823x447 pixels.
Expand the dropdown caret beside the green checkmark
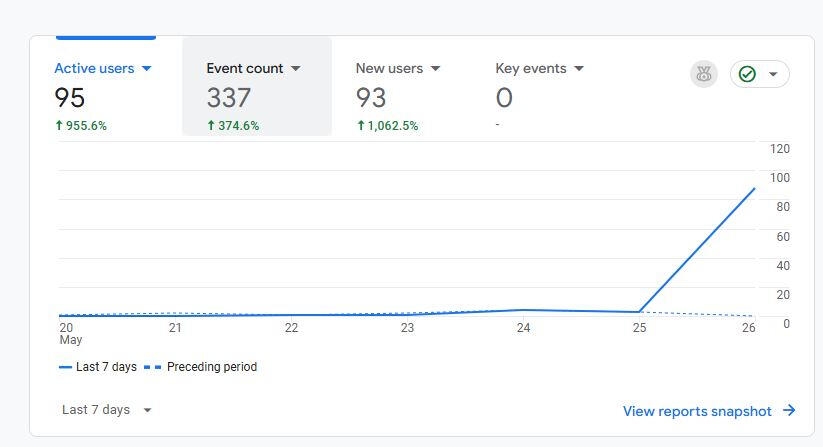click(x=773, y=75)
